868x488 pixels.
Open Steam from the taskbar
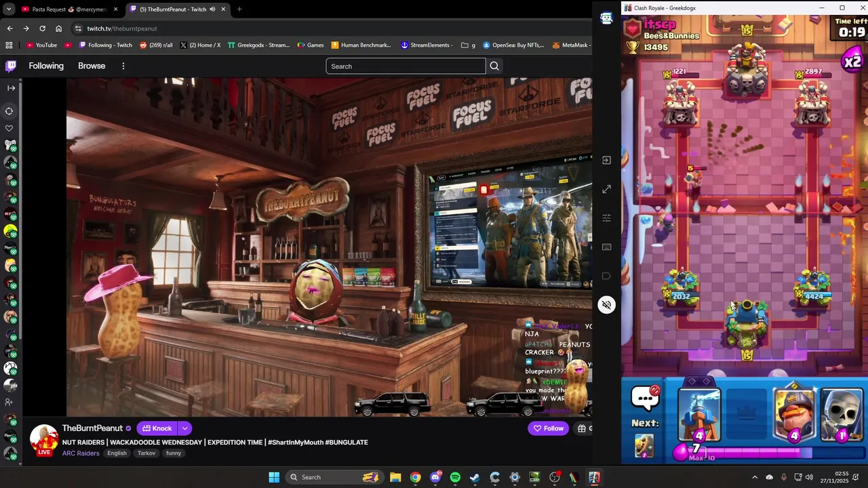point(475,477)
